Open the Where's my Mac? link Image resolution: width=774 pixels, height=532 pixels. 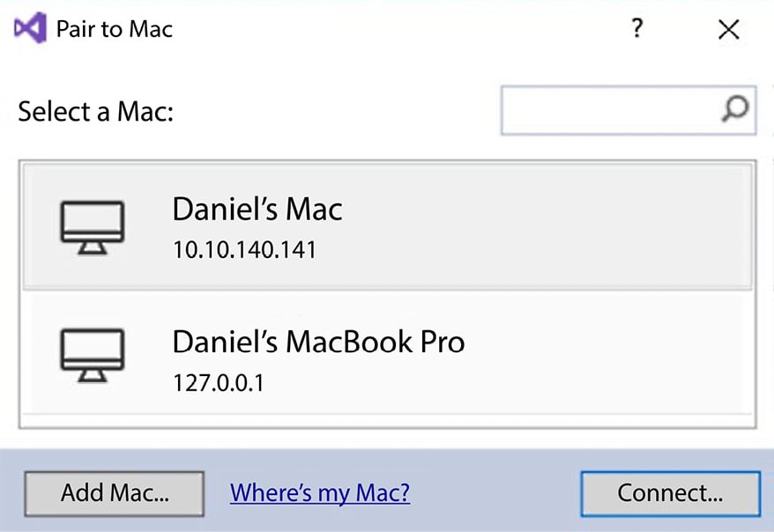coord(320,492)
